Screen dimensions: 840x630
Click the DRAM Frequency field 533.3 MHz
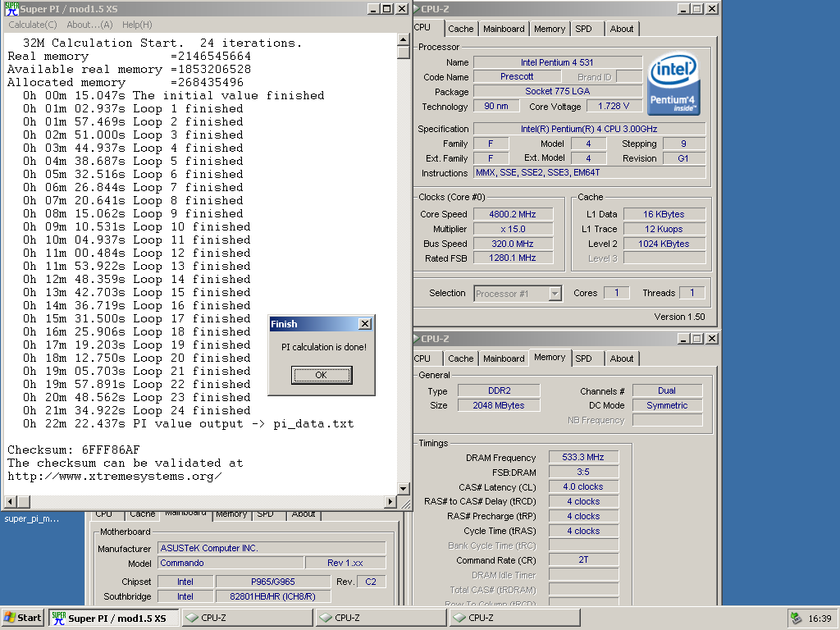tap(583, 457)
